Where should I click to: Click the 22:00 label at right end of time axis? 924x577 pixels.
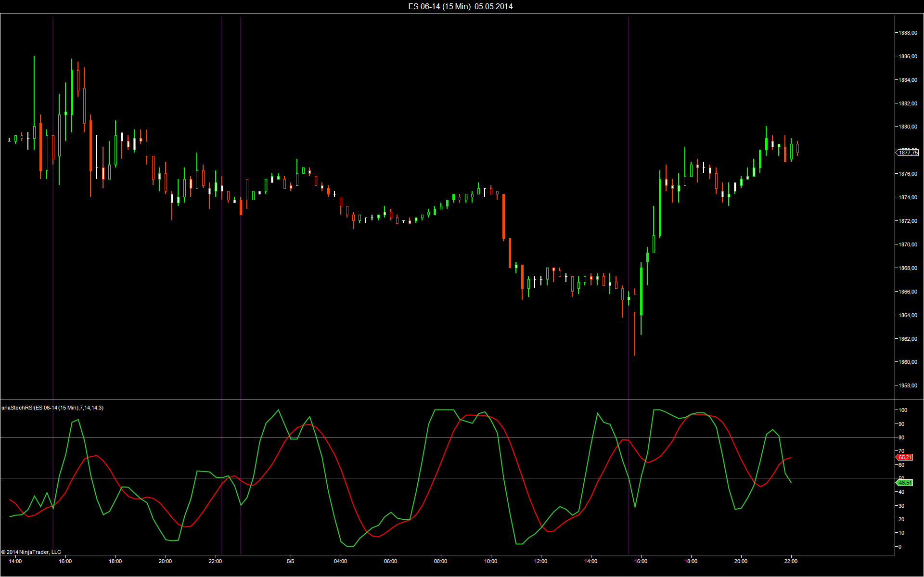coord(791,561)
